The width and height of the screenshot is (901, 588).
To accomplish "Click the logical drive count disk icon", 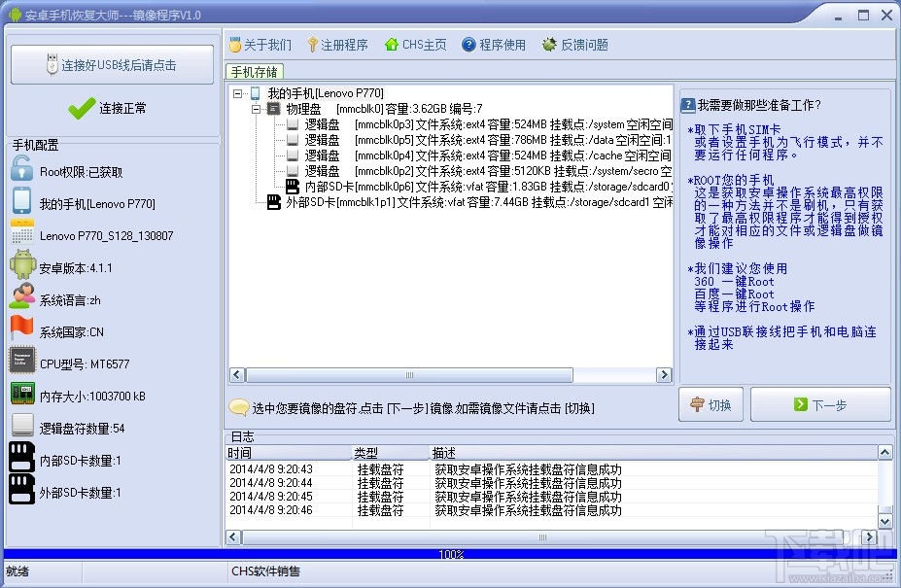I will (22, 426).
